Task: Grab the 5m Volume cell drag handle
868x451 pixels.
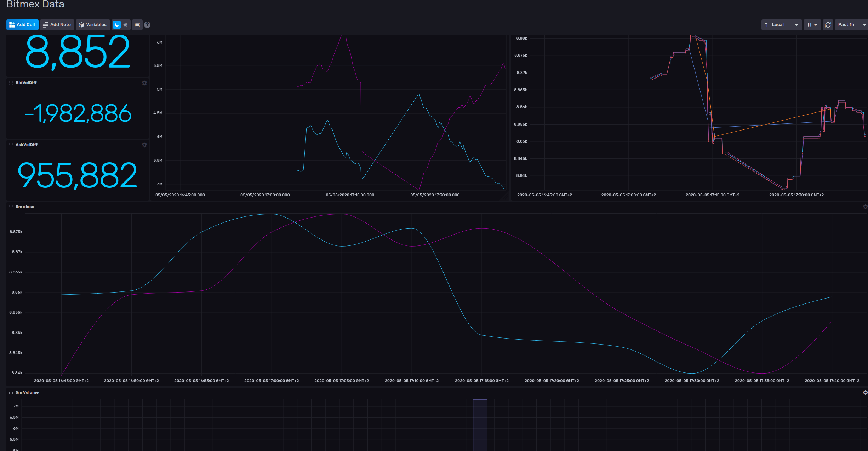Action: (11, 392)
